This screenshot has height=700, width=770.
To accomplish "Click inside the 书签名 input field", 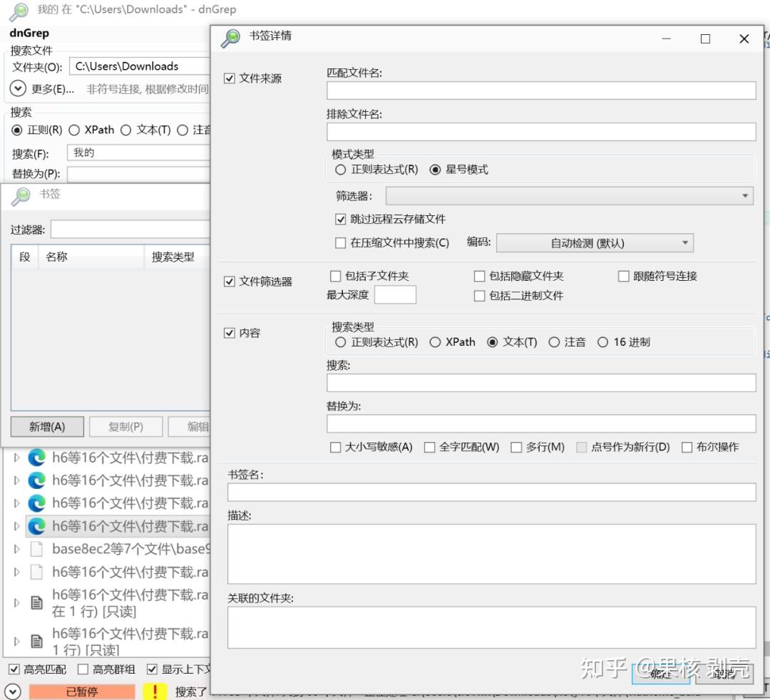I will (x=491, y=492).
